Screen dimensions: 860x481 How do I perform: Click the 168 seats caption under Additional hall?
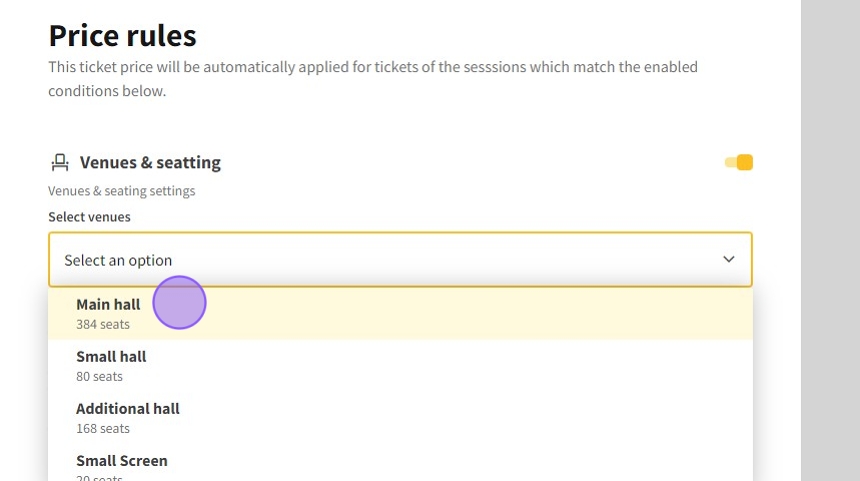pos(102,428)
